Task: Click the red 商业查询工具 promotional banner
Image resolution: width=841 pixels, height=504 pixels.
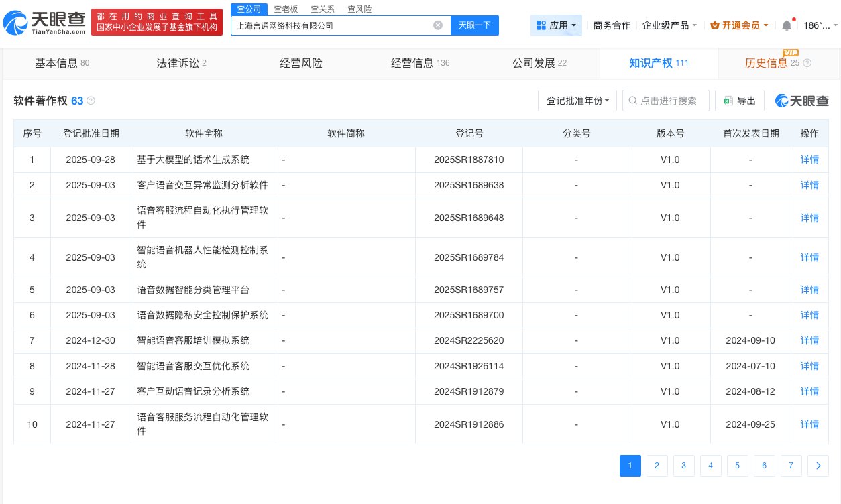Action: [157, 21]
